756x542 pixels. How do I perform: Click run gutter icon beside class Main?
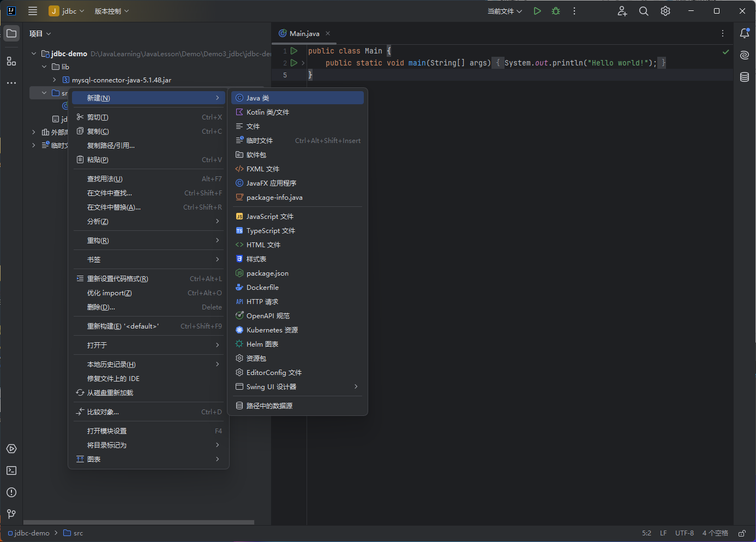click(x=294, y=51)
